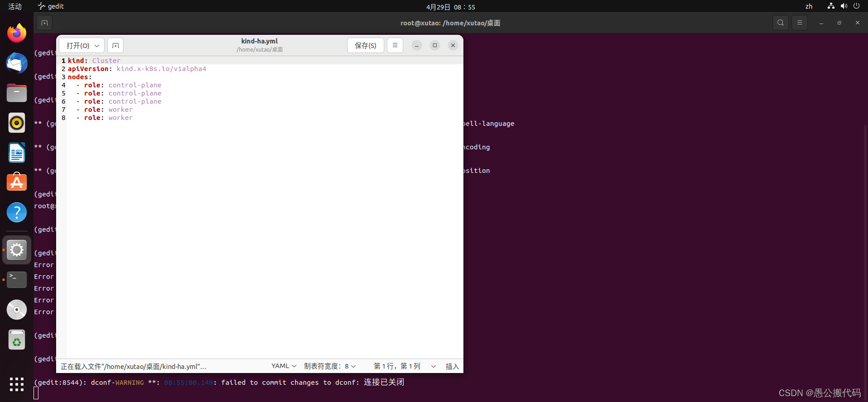868x402 pixels.
Task: Open the zh input method menu
Action: coord(809,6)
